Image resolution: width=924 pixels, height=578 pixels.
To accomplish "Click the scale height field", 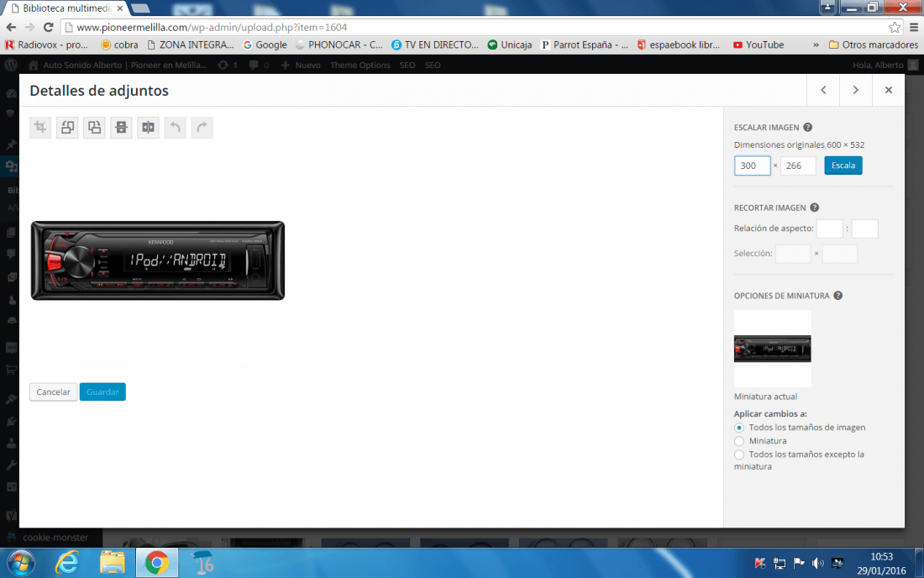I will coord(798,166).
